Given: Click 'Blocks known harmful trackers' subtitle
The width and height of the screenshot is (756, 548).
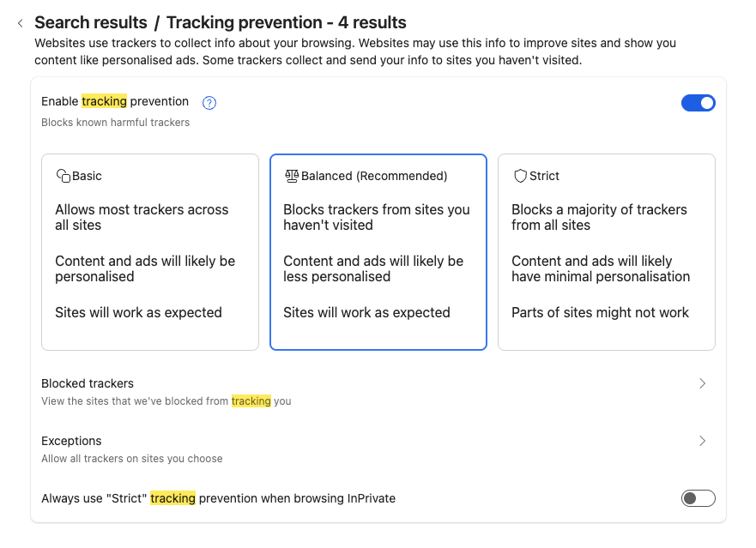Looking at the screenshot, I should tap(115, 123).
